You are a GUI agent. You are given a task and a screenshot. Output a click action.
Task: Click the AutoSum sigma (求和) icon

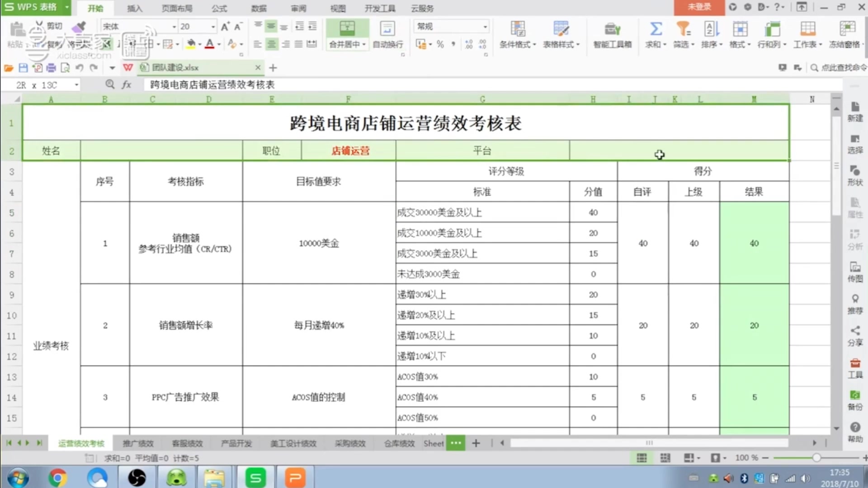click(656, 29)
